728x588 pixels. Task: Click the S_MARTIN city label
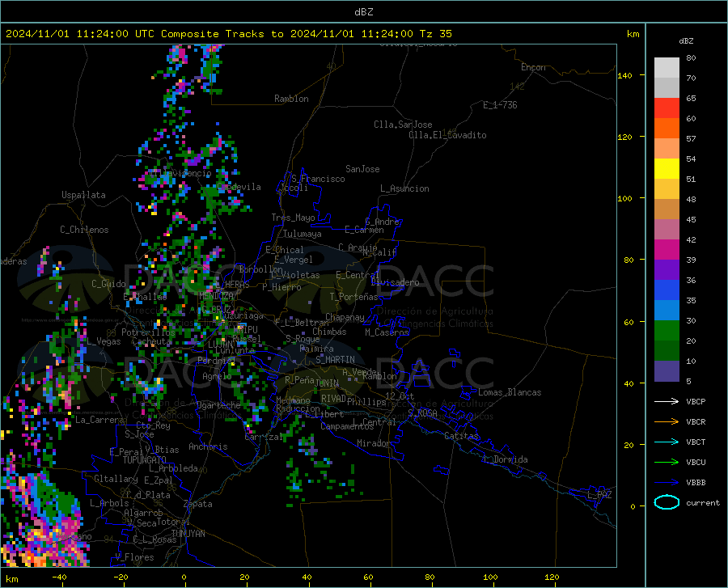point(335,360)
